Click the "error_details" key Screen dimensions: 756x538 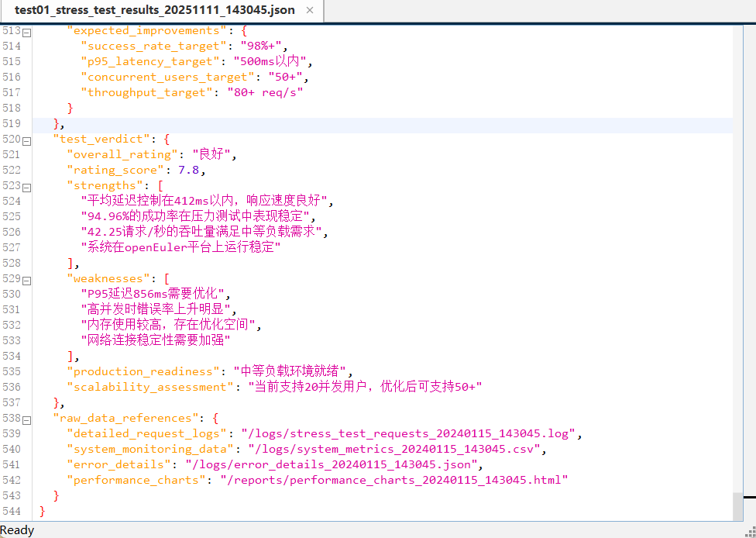click(119, 464)
